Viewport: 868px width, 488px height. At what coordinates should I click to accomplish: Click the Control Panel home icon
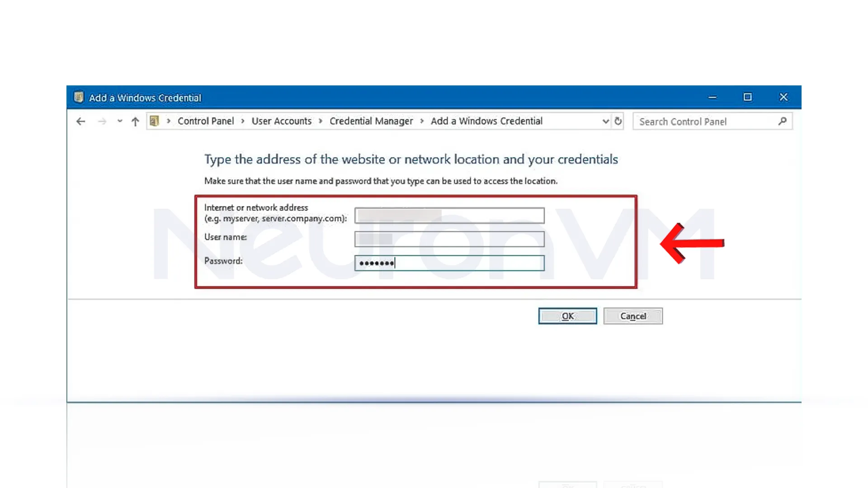click(155, 121)
